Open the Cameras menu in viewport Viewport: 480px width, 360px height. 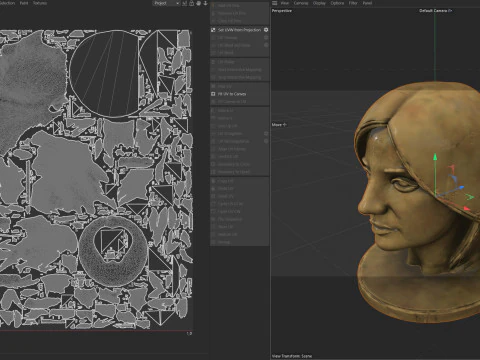[301, 3]
